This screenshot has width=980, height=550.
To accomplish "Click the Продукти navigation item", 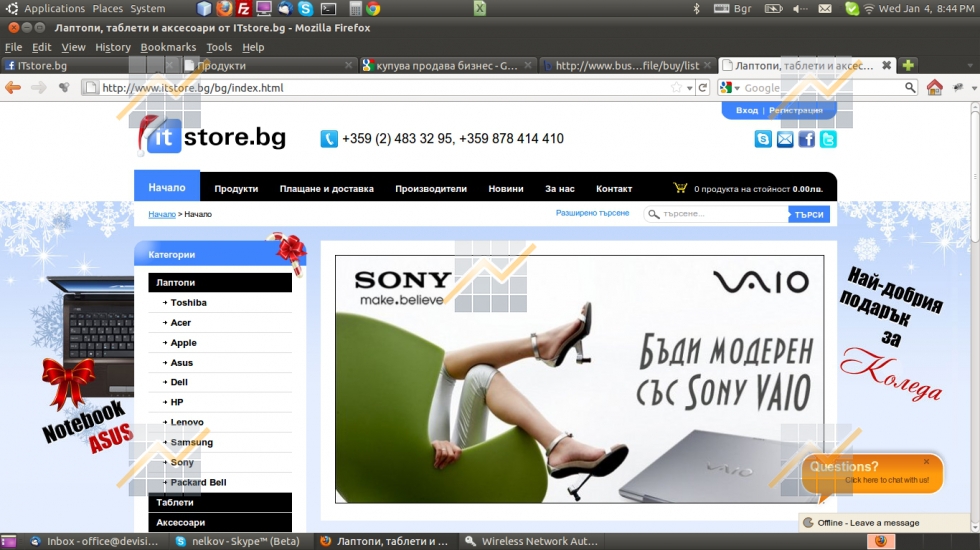I will [236, 188].
